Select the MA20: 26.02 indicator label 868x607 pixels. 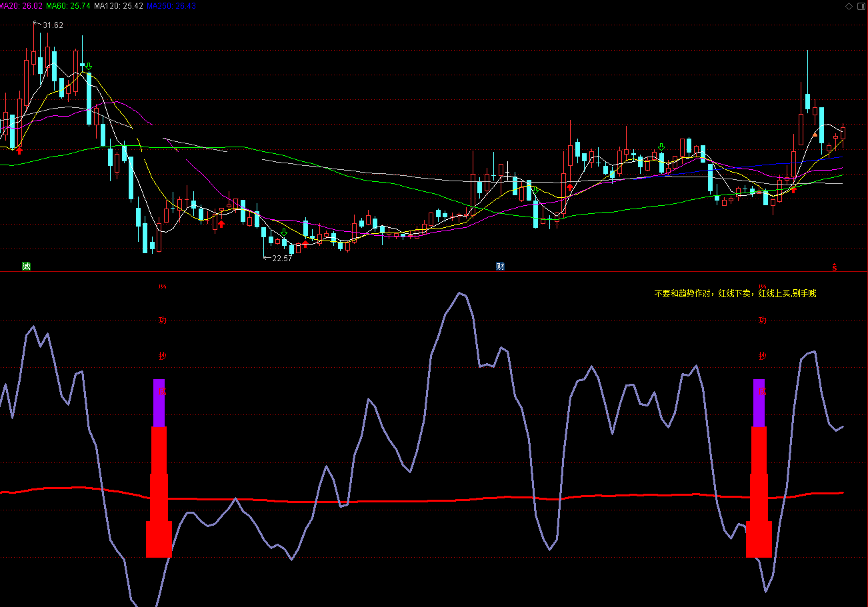(x=21, y=6)
